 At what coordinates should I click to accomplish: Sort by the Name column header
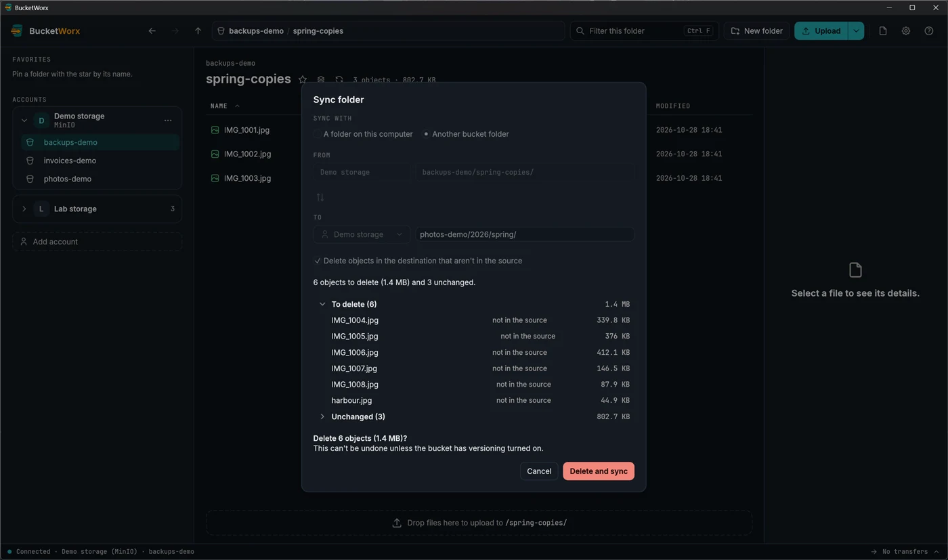[225, 106]
